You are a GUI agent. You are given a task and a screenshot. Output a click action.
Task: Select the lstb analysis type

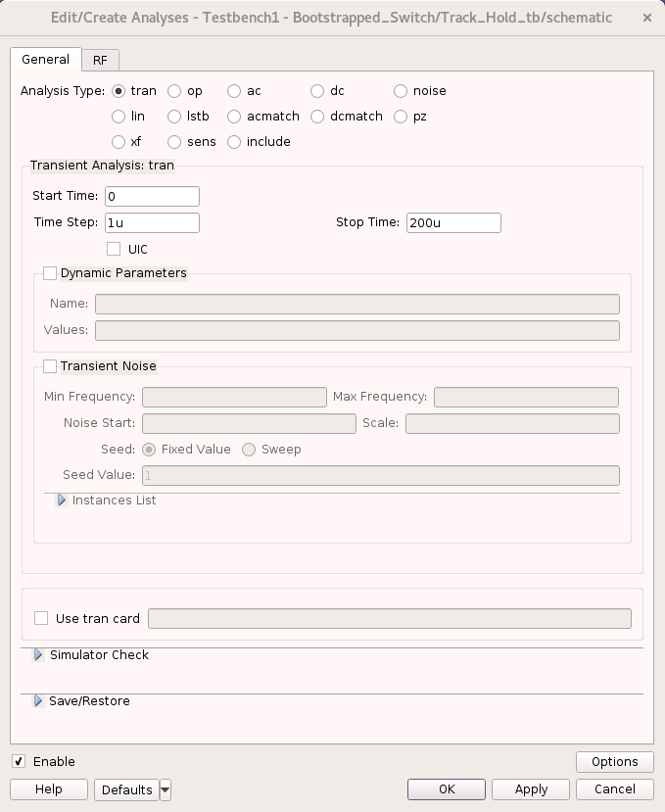[x=173, y=116]
